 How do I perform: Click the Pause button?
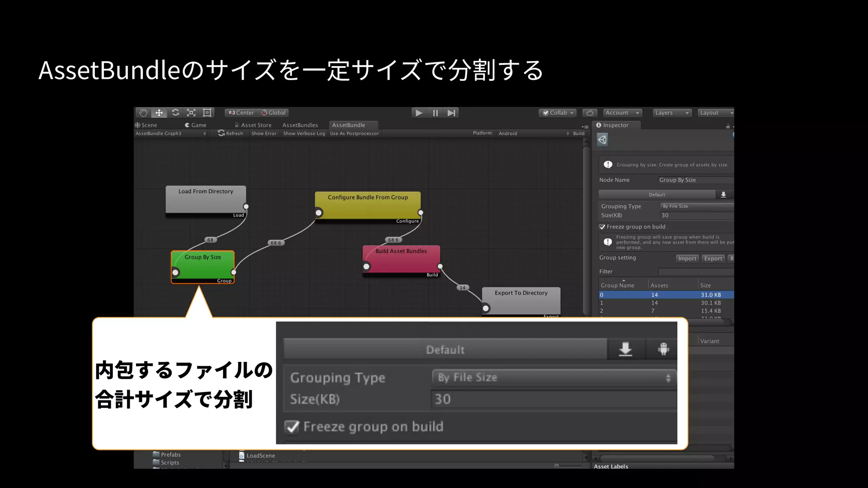pyautogui.click(x=435, y=113)
